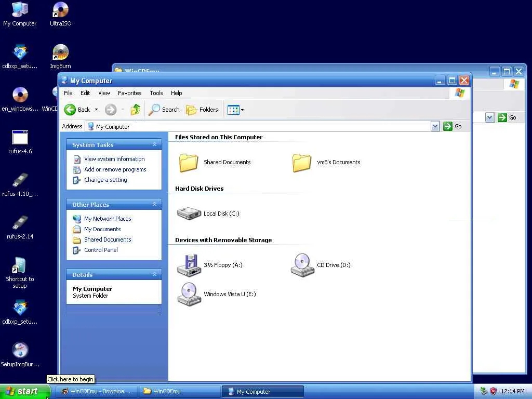Click the My Computer address field
The width and height of the screenshot is (532, 399).
[x=258, y=127]
